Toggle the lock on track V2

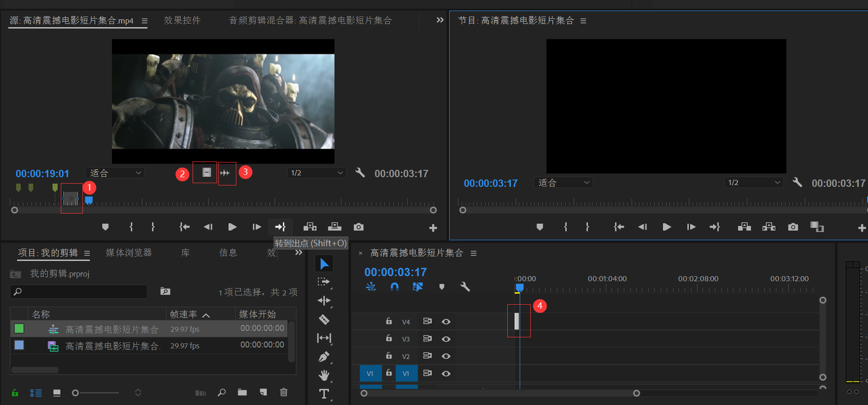click(389, 355)
